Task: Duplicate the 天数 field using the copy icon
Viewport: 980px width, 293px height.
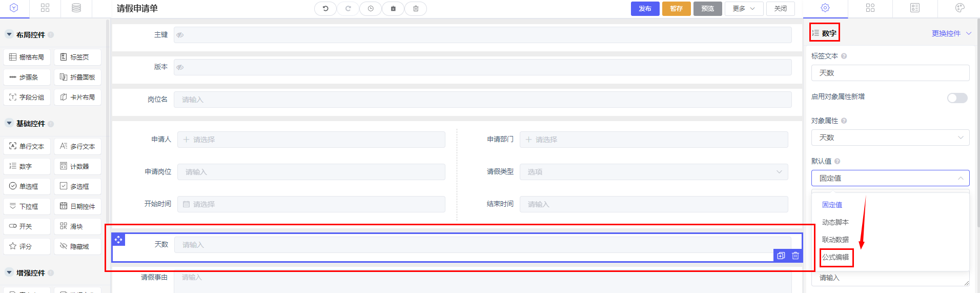Action: point(781,256)
